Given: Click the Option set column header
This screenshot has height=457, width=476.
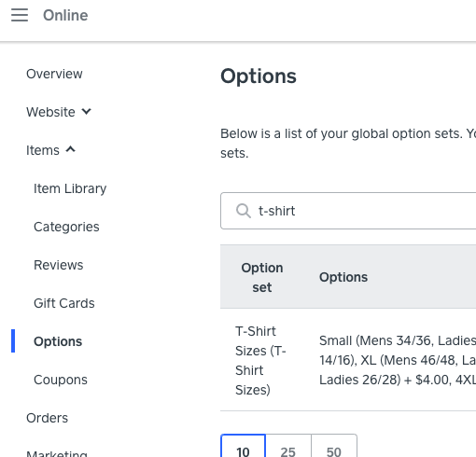Looking at the screenshot, I should [x=262, y=277].
